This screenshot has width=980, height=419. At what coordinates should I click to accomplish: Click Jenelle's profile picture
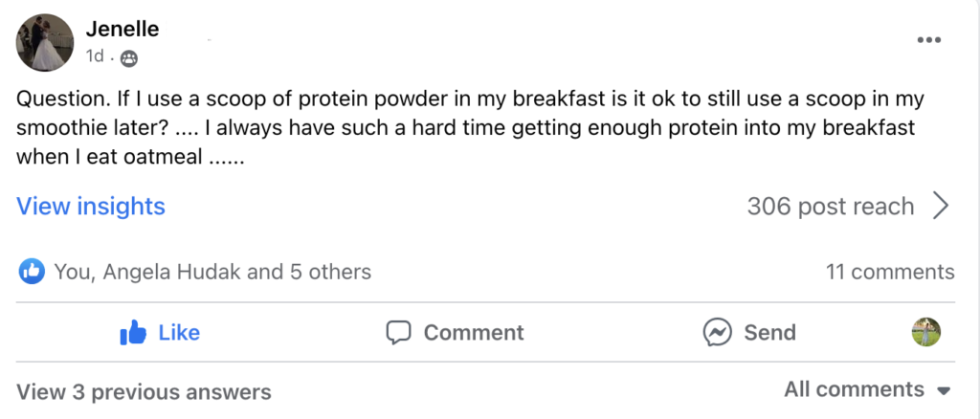44,42
